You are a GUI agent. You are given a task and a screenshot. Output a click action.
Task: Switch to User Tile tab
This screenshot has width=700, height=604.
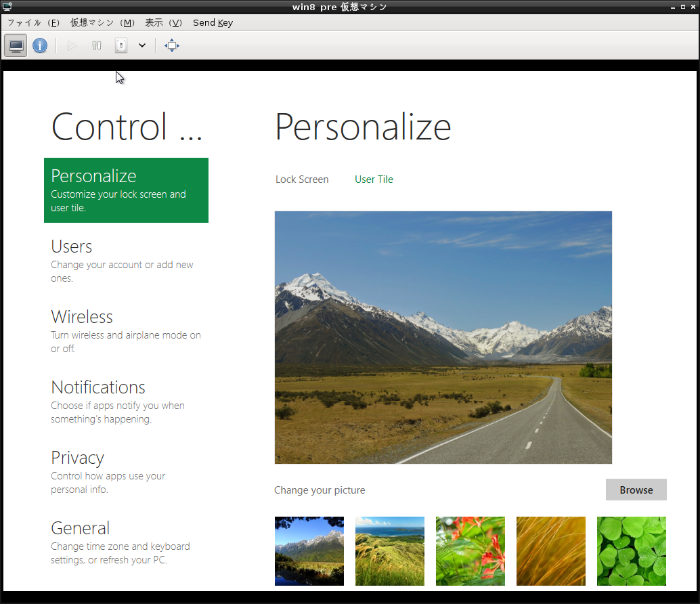(374, 179)
